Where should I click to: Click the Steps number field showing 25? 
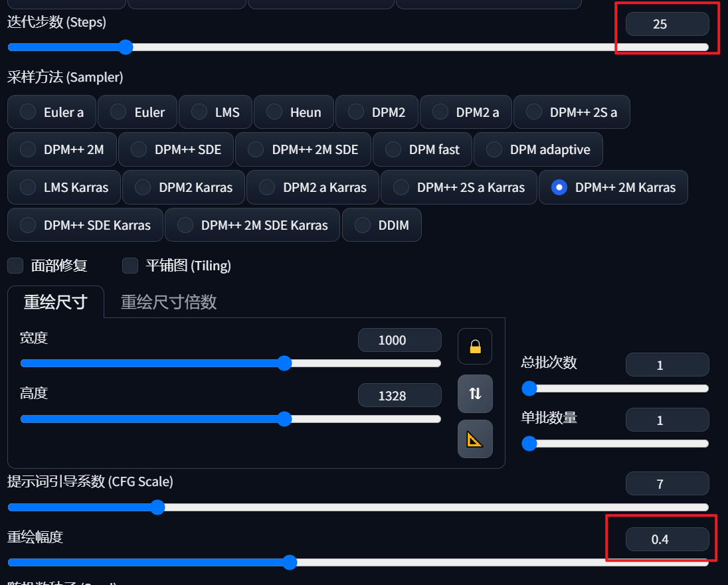pyautogui.click(x=667, y=24)
